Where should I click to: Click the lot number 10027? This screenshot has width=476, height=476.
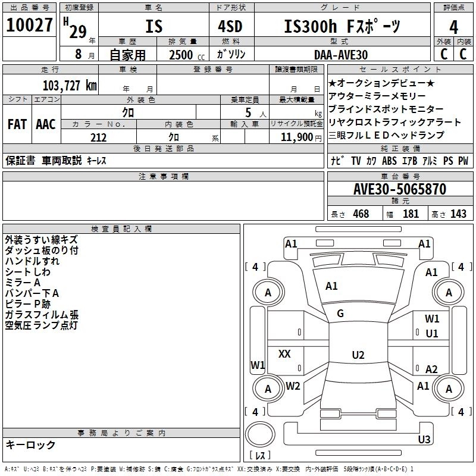pos(29,27)
